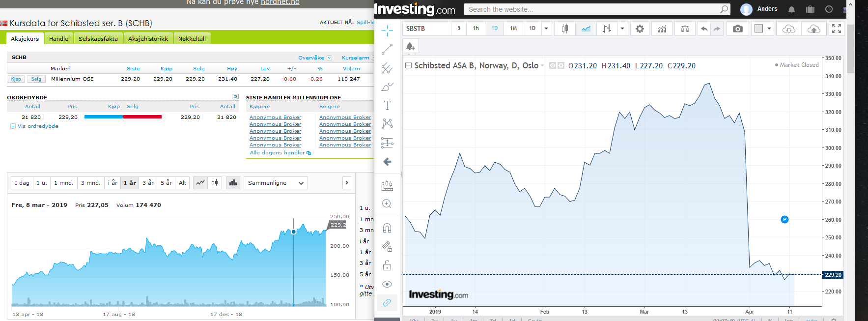Select the prediction and measurement tool
This screenshot has width=868, height=321.
pyautogui.click(x=387, y=143)
